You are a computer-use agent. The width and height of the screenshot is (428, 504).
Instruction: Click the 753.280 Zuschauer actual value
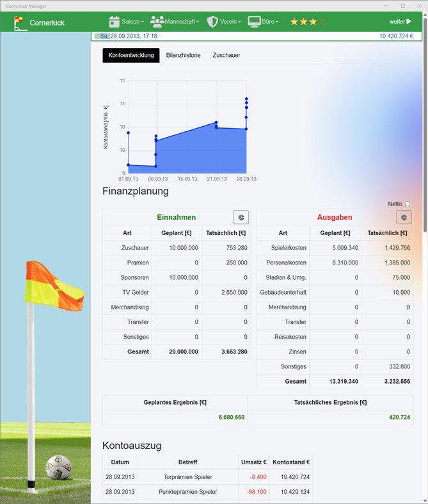pyautogui.click(x=237, y=248)
